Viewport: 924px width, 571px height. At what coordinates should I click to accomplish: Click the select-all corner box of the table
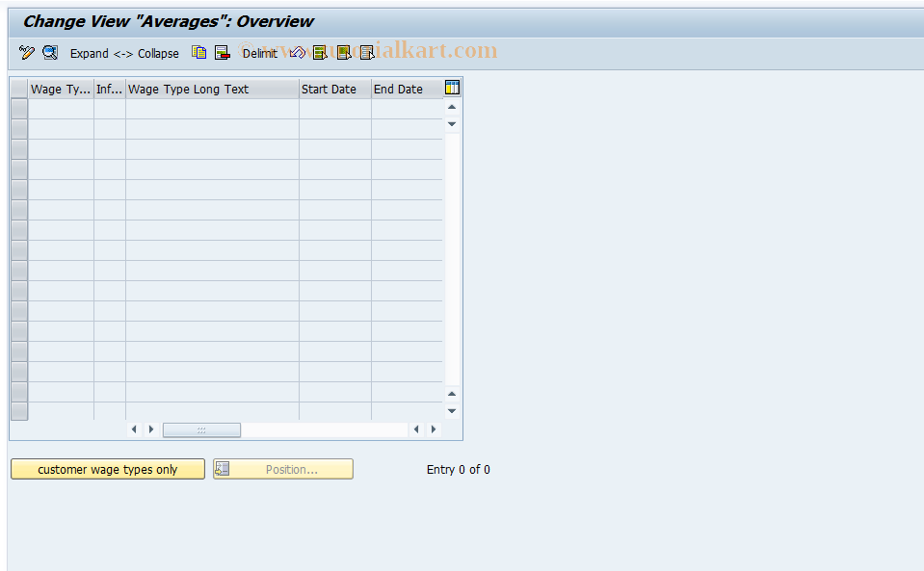coord(19,89)
